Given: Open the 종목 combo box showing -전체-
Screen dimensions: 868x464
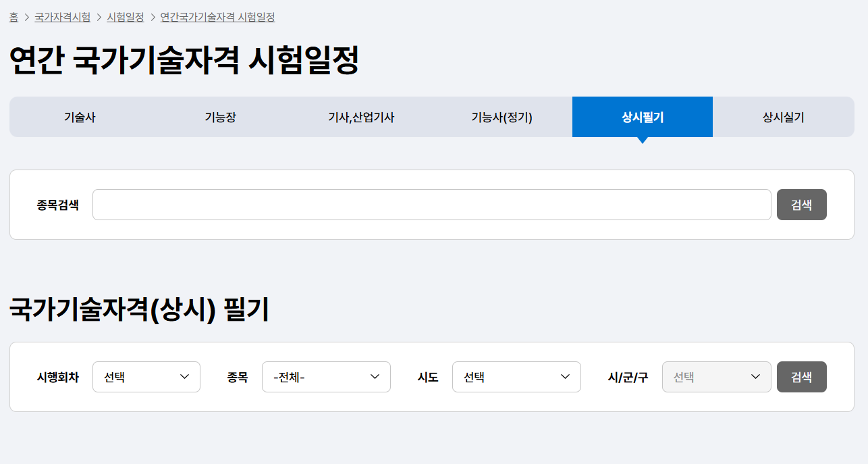Looking at the screenshot, I should coord(326,377).
